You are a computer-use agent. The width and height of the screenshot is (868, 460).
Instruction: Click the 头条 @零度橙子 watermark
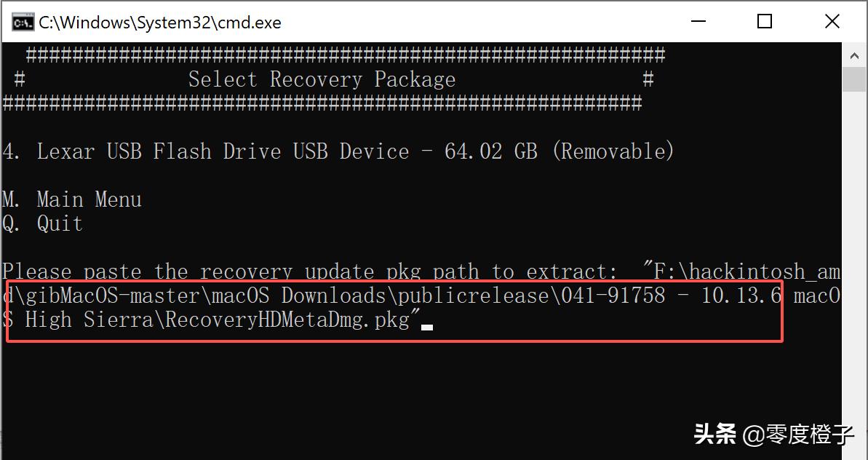(773, 435)
